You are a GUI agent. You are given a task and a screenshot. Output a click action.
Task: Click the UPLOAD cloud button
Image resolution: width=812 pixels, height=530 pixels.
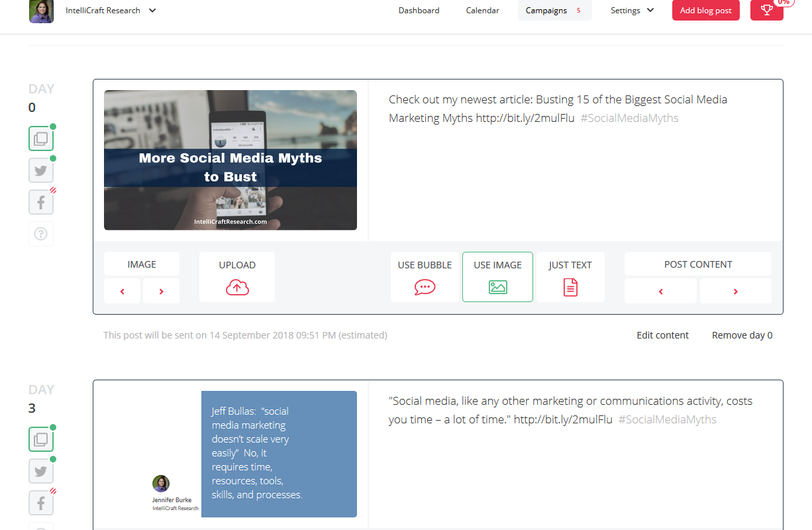point(237,277)
